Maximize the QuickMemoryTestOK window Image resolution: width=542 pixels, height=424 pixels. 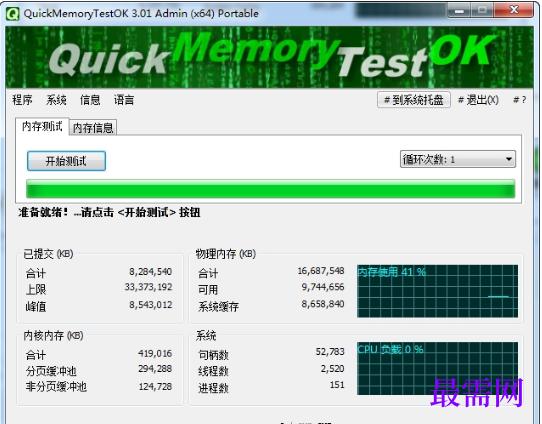[482, 10]
